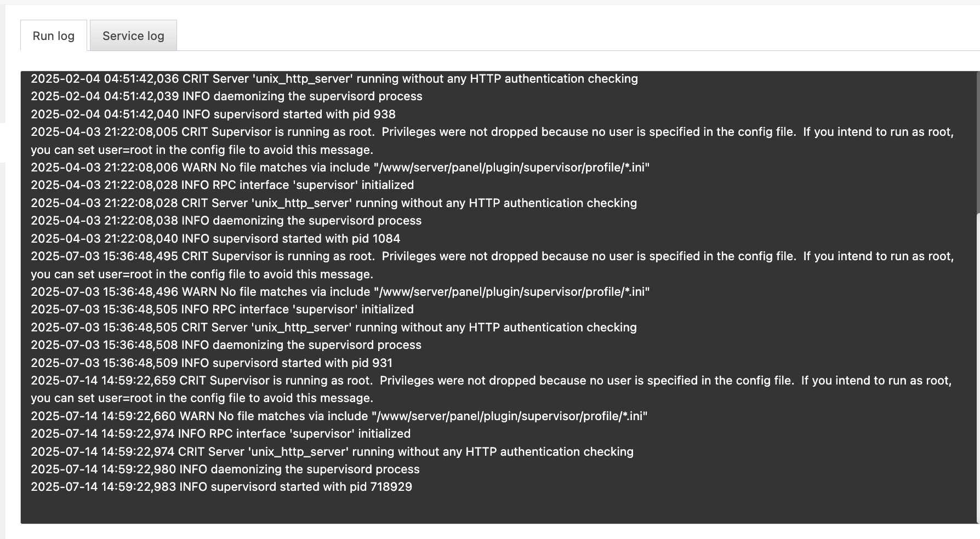Click the 2025-02-04 04:51:42,036 CRIT log line

click(x=334, y=79)
